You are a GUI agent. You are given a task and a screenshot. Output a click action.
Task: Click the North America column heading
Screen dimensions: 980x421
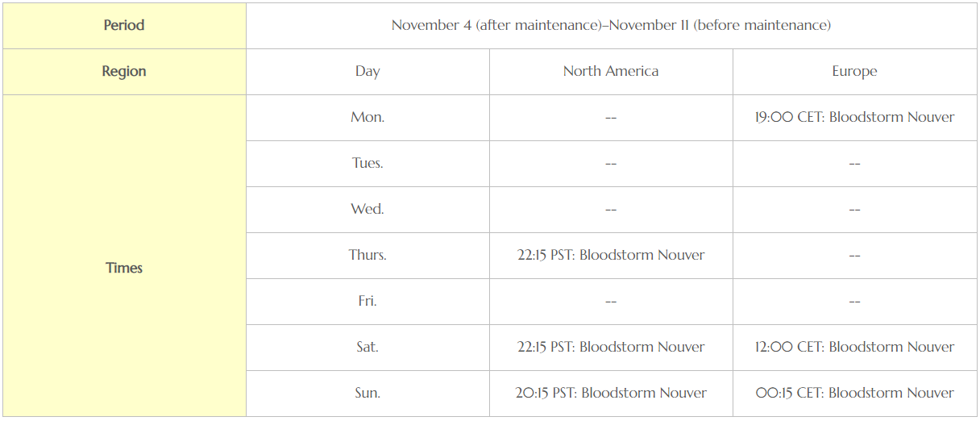(x=611, y=72)
